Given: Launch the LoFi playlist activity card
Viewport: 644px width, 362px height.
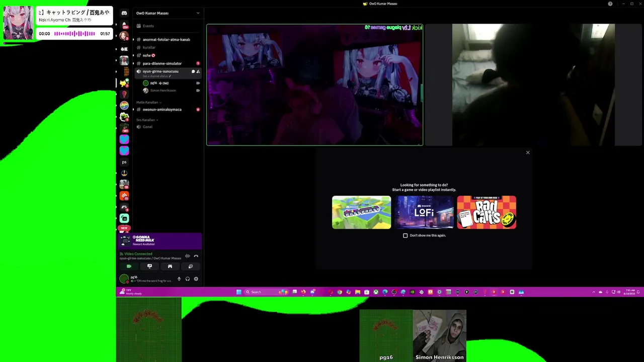Looking at the screenshot, I should tap(424, 212).
